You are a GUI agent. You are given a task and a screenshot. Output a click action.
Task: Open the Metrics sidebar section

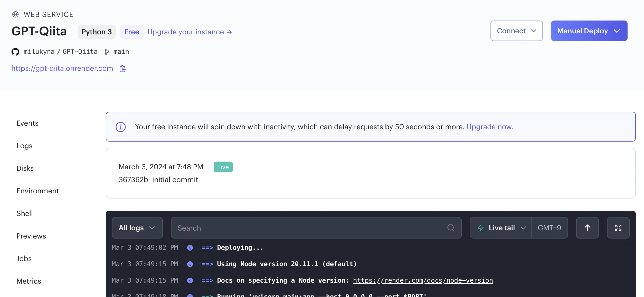29,281
